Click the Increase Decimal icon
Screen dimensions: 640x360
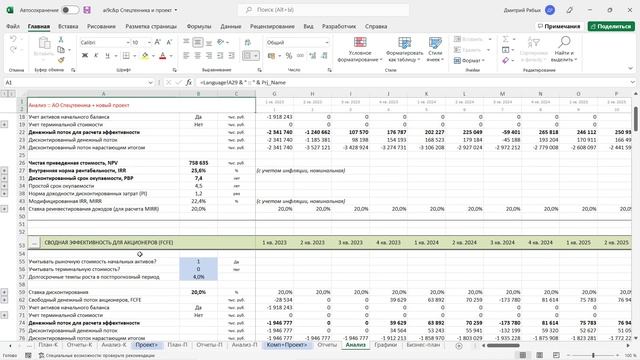pyautogui.click(x=313, y=56)
